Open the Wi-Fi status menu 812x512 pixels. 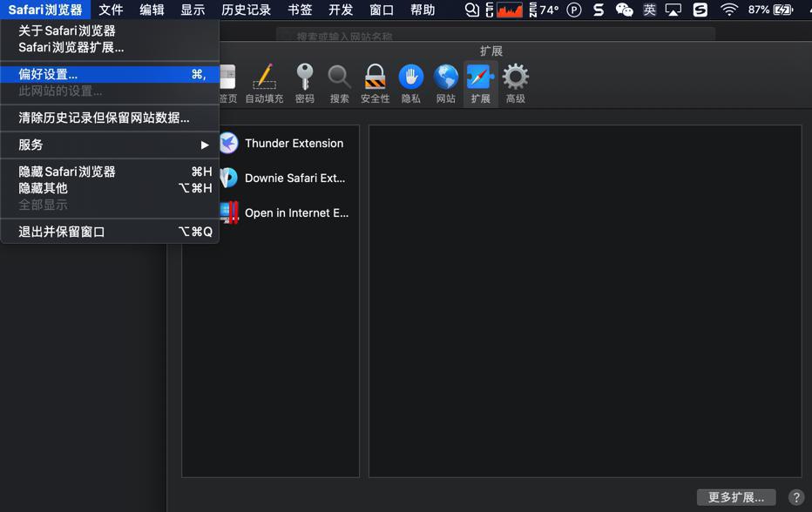[x=728, y=10]
